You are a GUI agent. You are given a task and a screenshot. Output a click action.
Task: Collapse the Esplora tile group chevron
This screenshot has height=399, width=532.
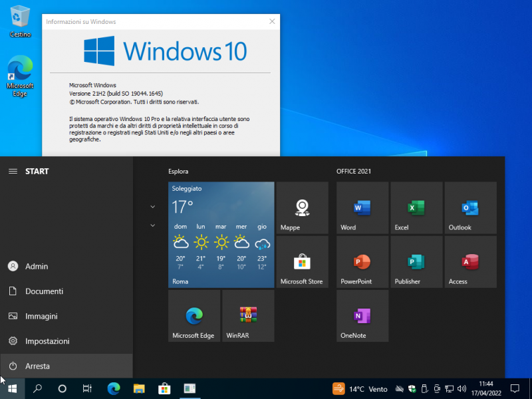(152, 207)
